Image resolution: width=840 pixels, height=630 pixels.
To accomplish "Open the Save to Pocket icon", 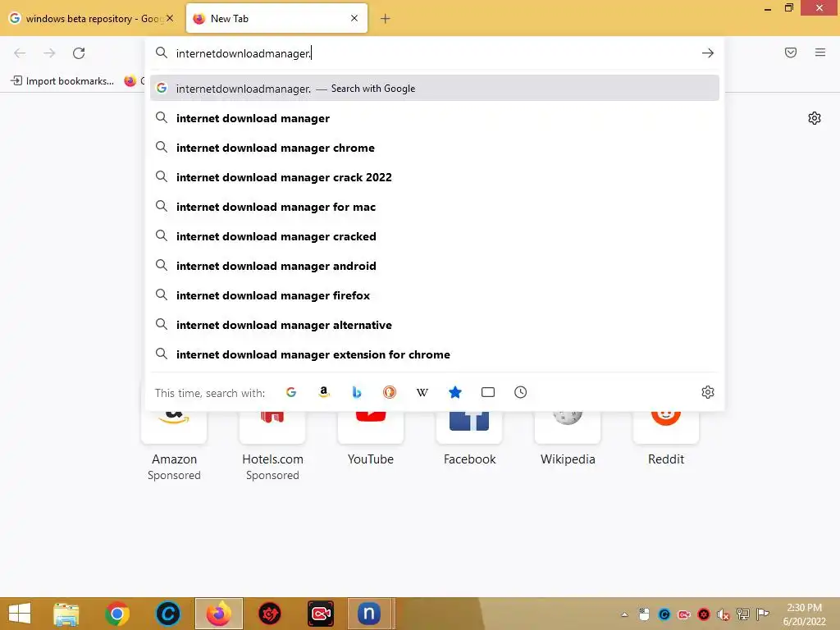I will click(791, 52).
